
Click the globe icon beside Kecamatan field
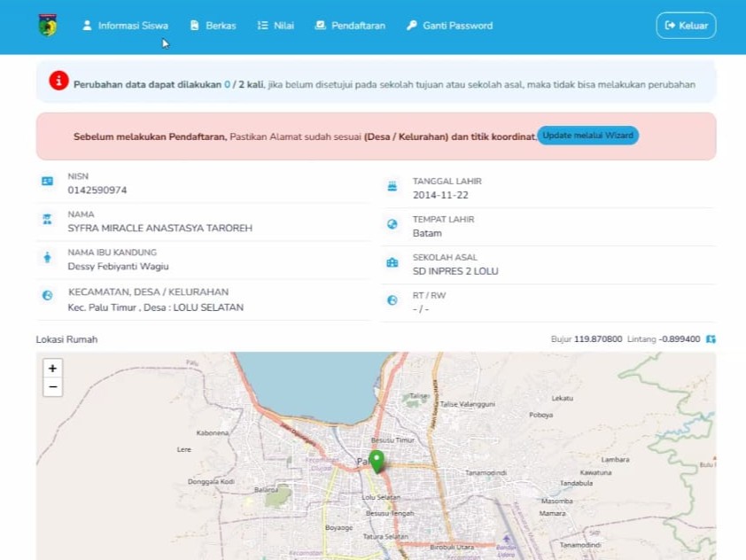(x=47, y=295)
